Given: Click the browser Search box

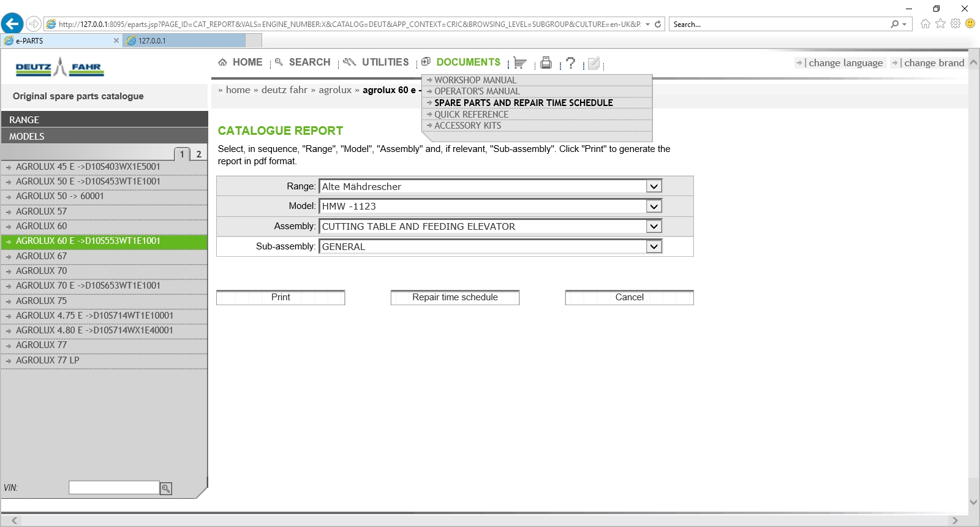Looking at the screenshot, I should coord(779,25).
